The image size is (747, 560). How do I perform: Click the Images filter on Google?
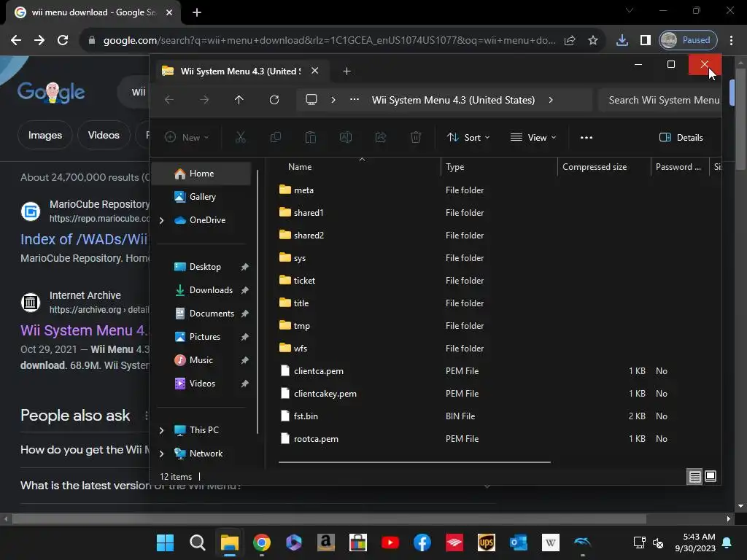45,135
